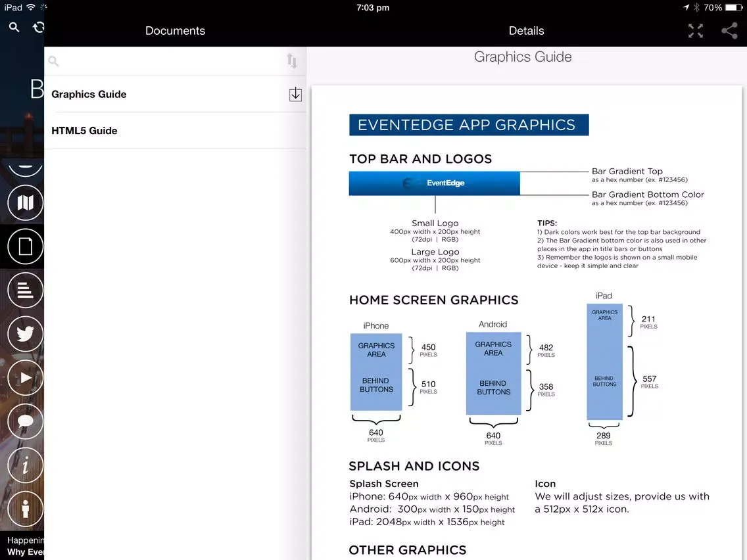This screenshot has width=747, height=560.
Task: Tap the 'Bar Gradient Bottom Color' label
Action: [648, 195]
